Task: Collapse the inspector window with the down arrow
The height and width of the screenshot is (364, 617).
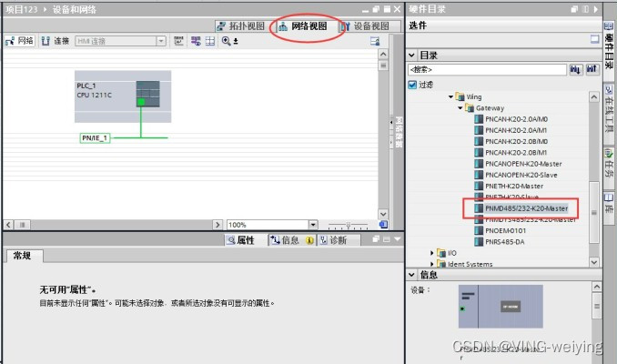Action: tap(397, 239)
